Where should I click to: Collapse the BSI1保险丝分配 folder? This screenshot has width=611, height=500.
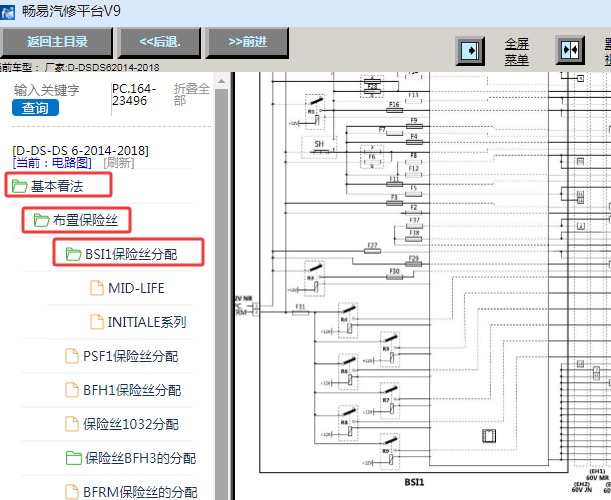tap(131, 254)
